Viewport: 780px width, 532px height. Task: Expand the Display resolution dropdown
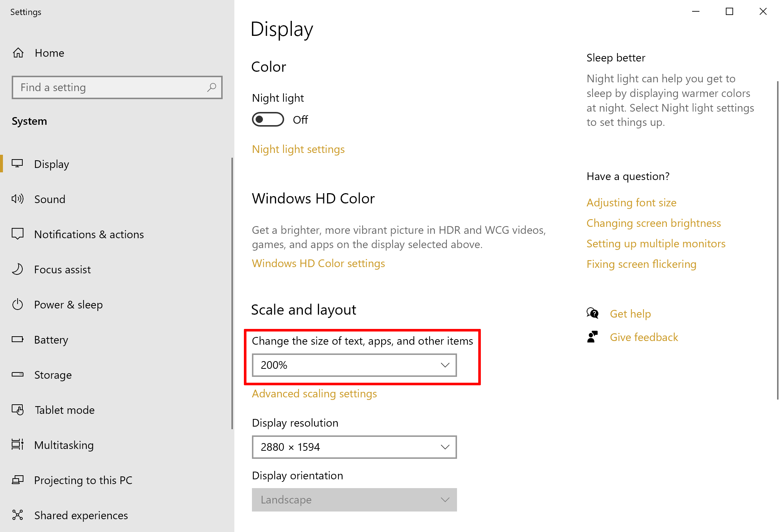[x=354, y=447]
